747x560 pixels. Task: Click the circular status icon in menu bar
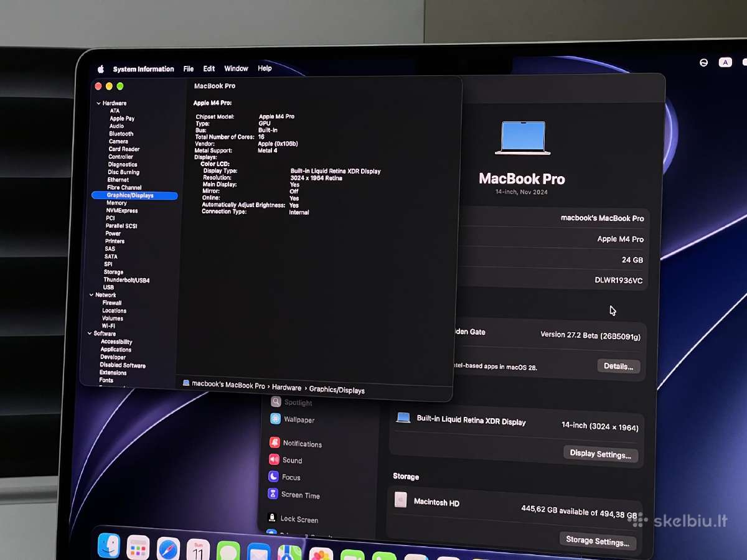point(703,63)
